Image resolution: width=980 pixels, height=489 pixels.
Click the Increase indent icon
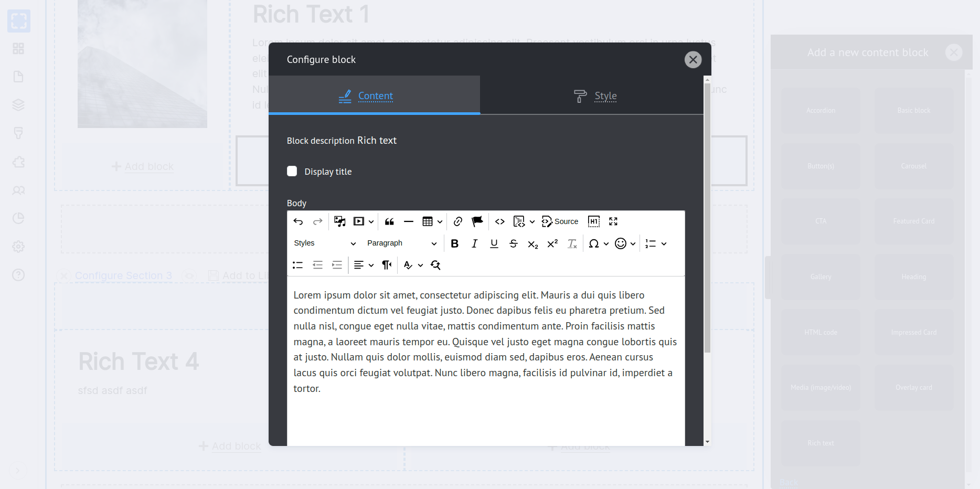click(x=337, y=265)
